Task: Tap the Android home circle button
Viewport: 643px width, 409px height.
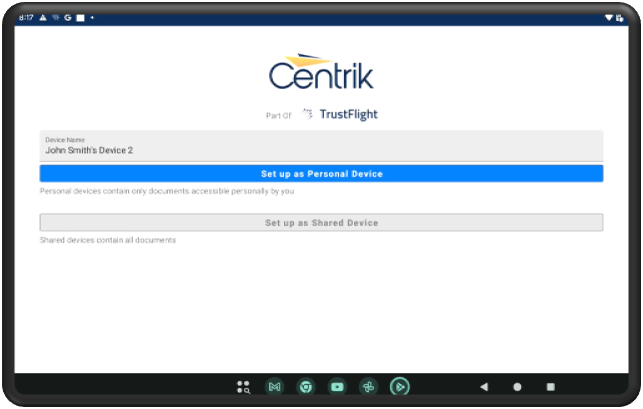Action: click(517, 386)
